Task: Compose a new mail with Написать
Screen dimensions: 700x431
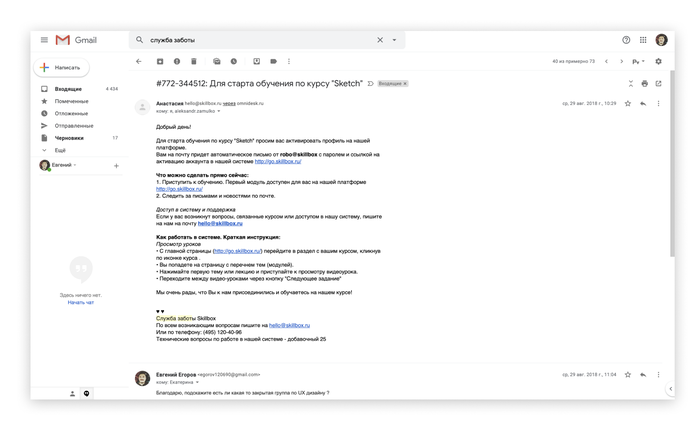Action: point(61,67)
